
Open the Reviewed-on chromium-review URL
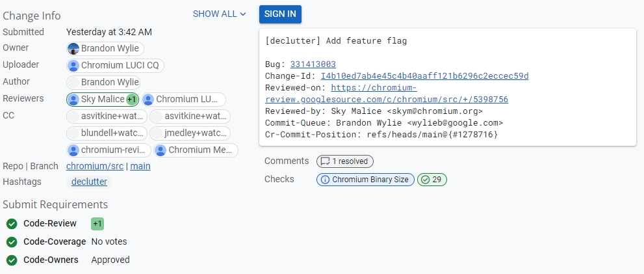point(387,94)
